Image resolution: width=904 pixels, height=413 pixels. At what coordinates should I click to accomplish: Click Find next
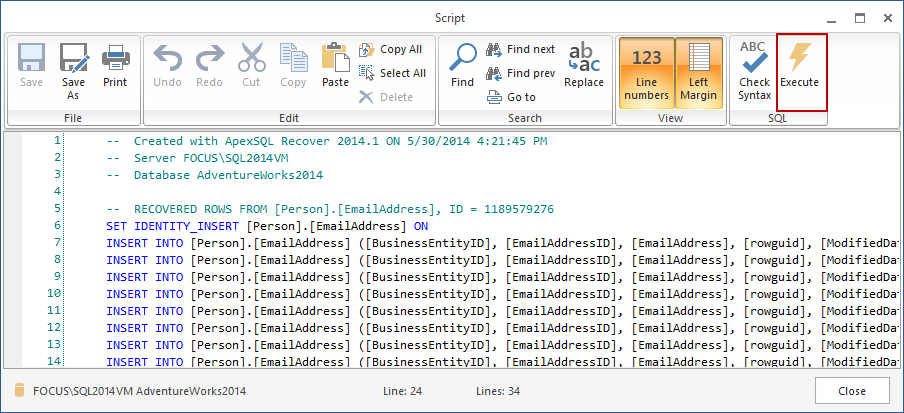click(520, 50)
